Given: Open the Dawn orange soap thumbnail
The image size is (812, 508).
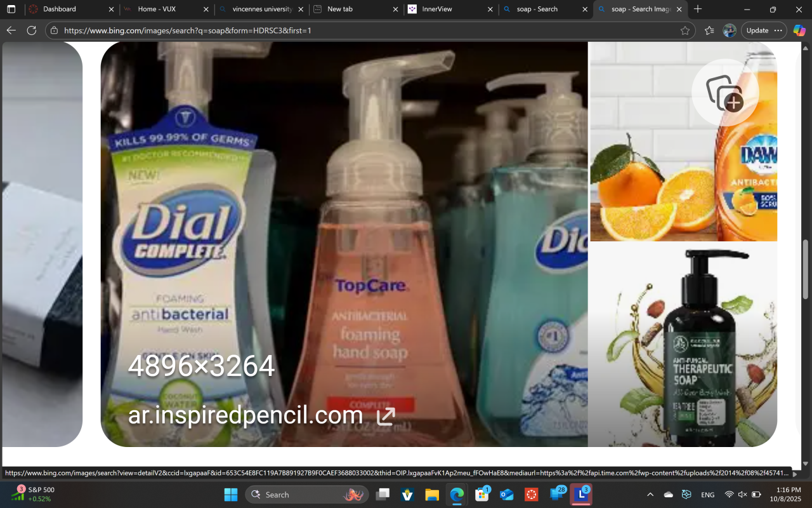Looking at the screenshot, I should pyautogui.click(x=683, y=142).
